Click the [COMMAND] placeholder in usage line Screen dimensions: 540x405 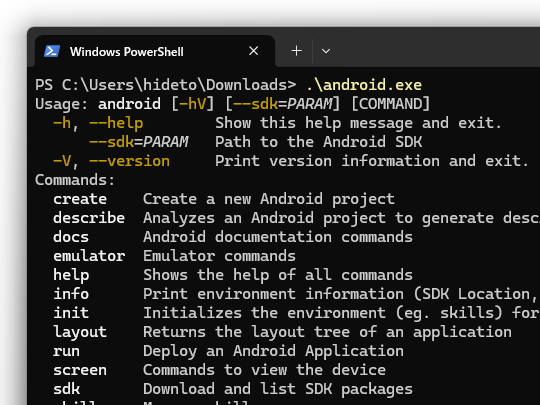click(x=391, y=104)
